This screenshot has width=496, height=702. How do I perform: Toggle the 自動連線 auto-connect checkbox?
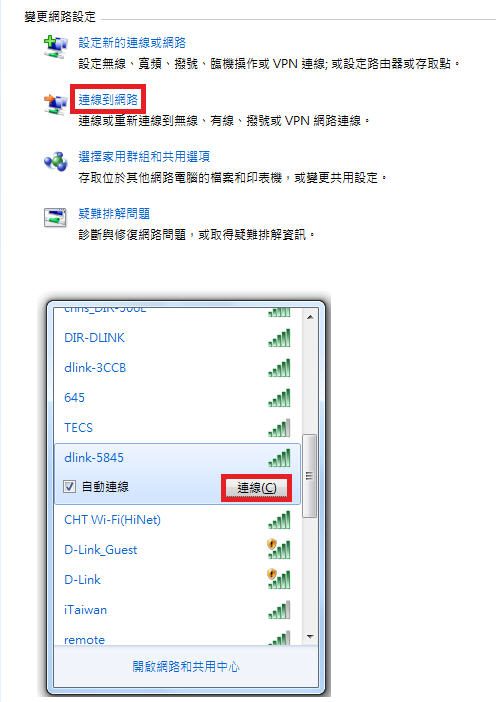click(69, 487)
